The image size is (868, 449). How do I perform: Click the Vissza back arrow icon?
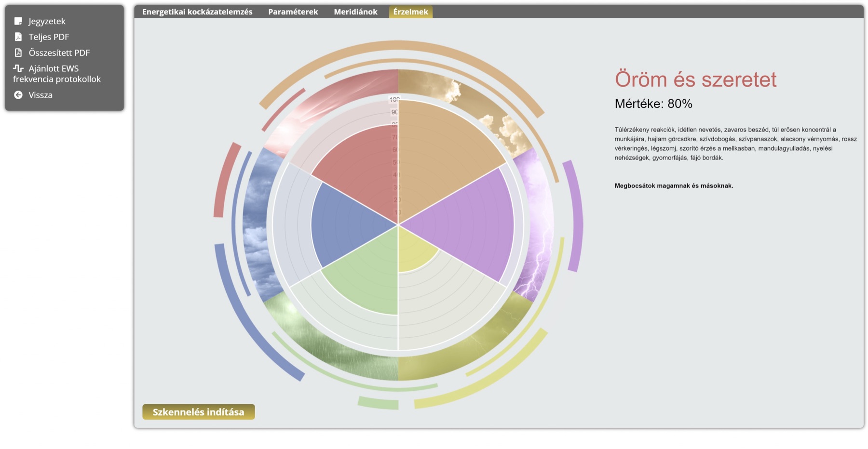tap(18, 95)
